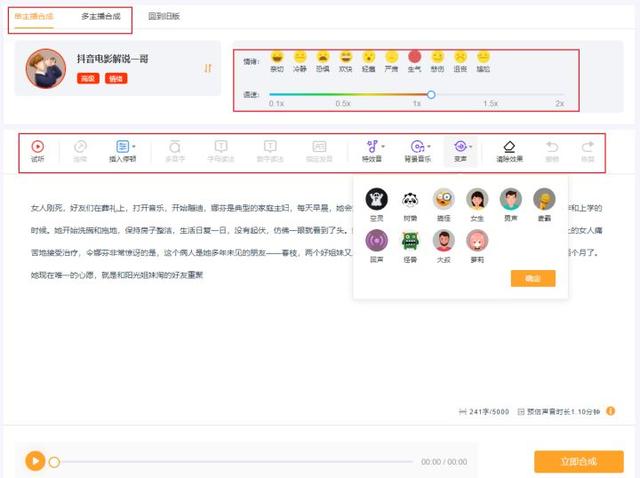Screen dimensions: 640x478
Task: Click the 00:00 / 00:00 playback time
Action: (444, 462)
